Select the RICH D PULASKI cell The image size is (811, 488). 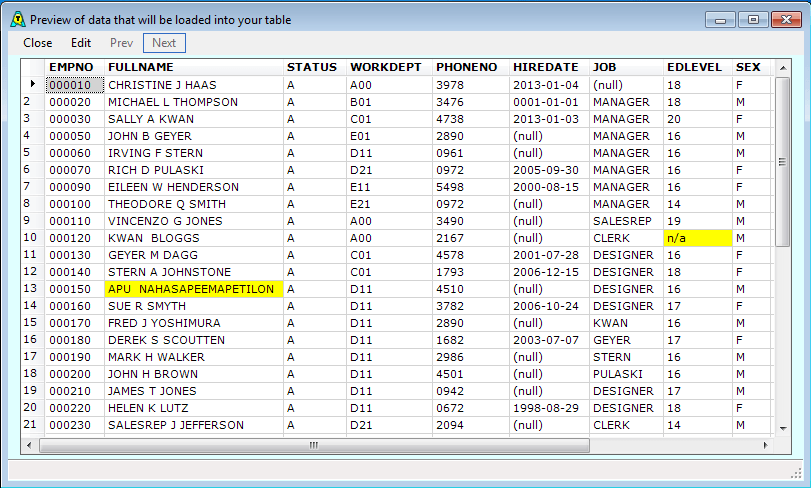pyautogui.click(x=194, y=170)
